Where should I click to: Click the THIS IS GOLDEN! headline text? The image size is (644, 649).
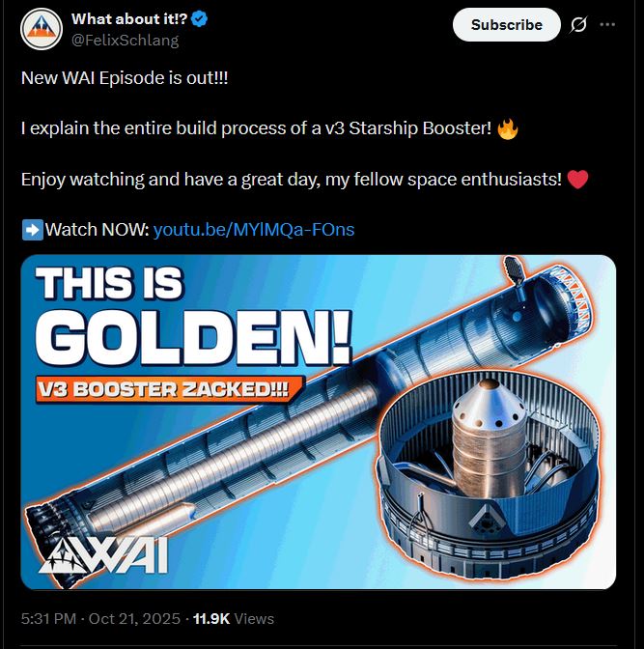tap(192, 317)
